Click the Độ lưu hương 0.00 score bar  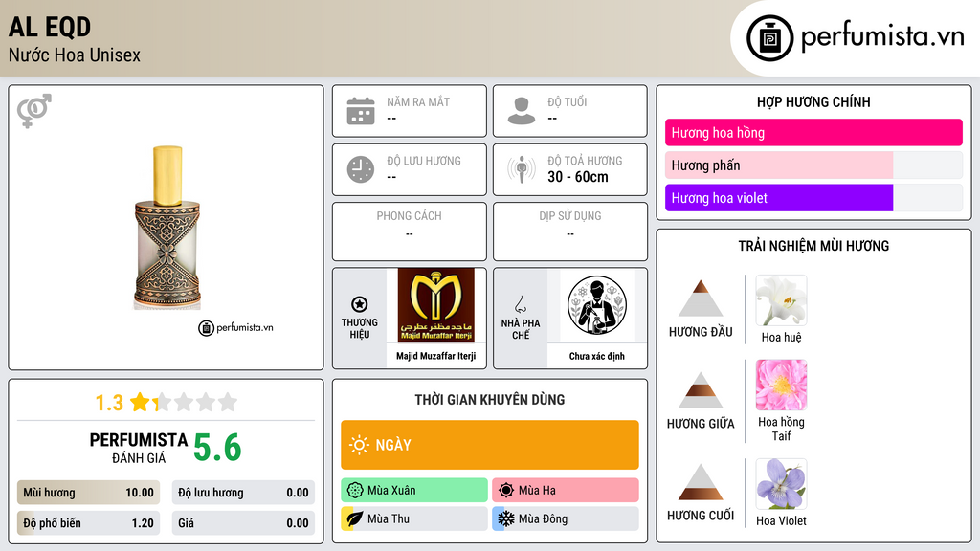[243, 493]
